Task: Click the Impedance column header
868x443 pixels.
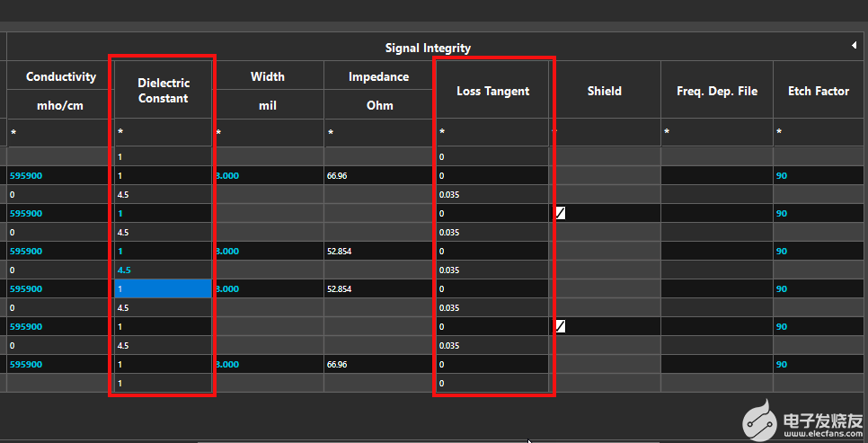Action: coord(378,77)
